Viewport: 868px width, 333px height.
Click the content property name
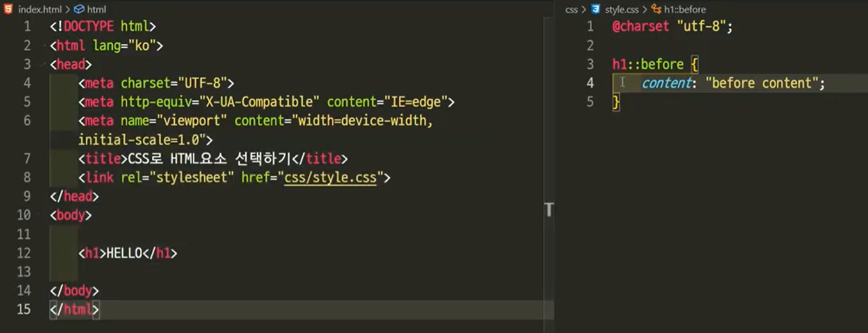coord(666,83)
